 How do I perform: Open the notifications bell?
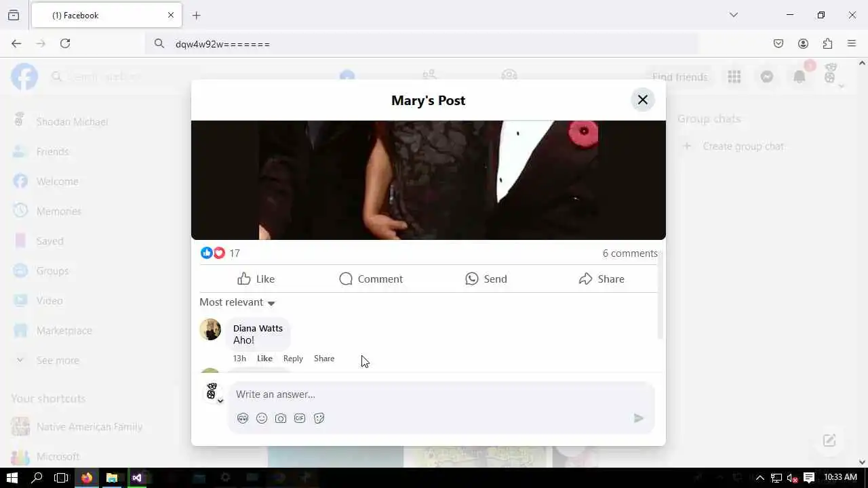800,77
